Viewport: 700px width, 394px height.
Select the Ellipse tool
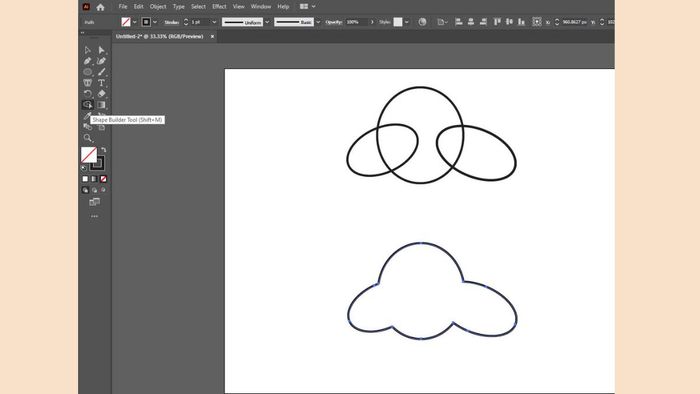click(88, 72)
